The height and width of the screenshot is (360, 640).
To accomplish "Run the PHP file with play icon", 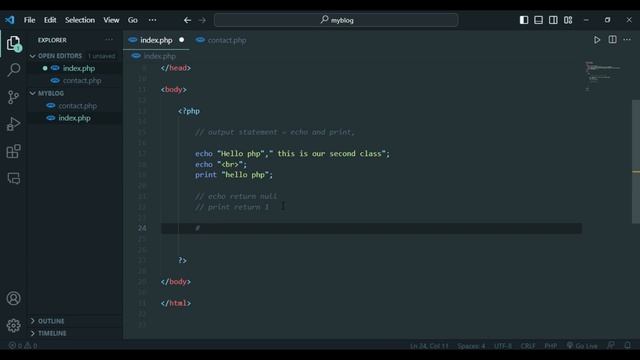I will point(597,40).
